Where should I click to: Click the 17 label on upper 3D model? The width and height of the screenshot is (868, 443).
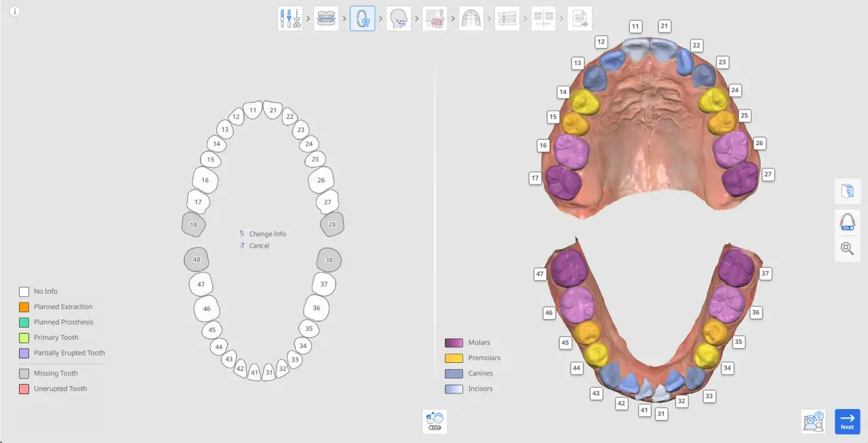click(535, 178)
